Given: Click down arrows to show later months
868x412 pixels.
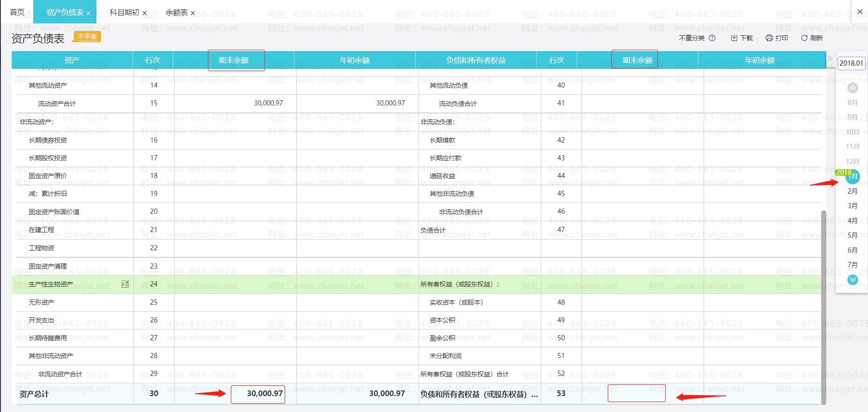Looking at the screenshot, I should click(853, 280).
